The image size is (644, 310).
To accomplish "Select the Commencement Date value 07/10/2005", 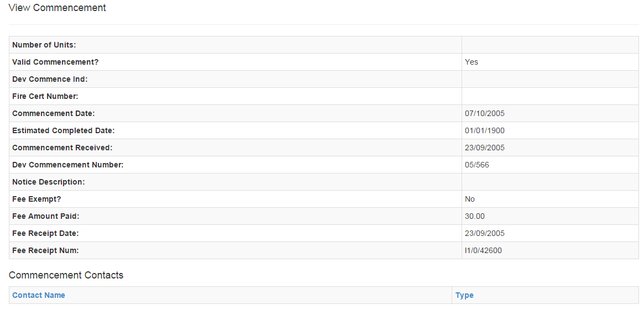I will pyautogui.click(x=485, y=113).
